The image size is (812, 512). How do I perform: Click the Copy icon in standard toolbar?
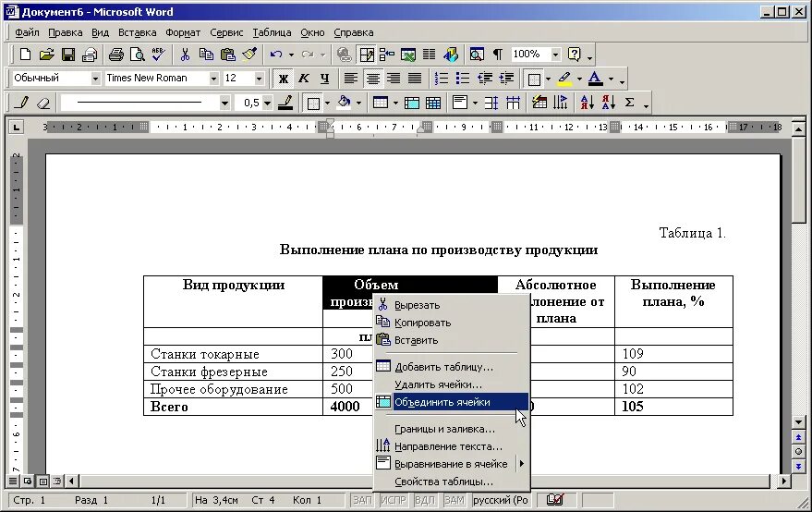pyautogui.click(x=206, y=54)
